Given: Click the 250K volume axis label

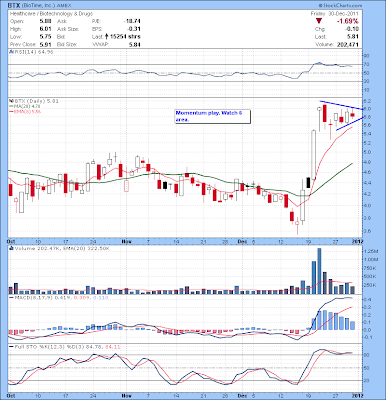Looking at the screenshot, I should click(x=370, y=285).
